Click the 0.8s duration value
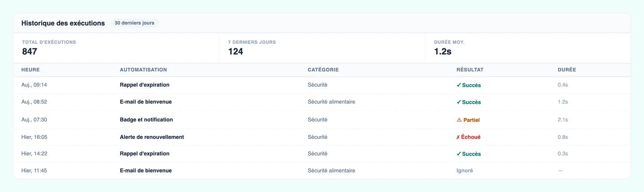644x192 pixels. click(563, 137)
